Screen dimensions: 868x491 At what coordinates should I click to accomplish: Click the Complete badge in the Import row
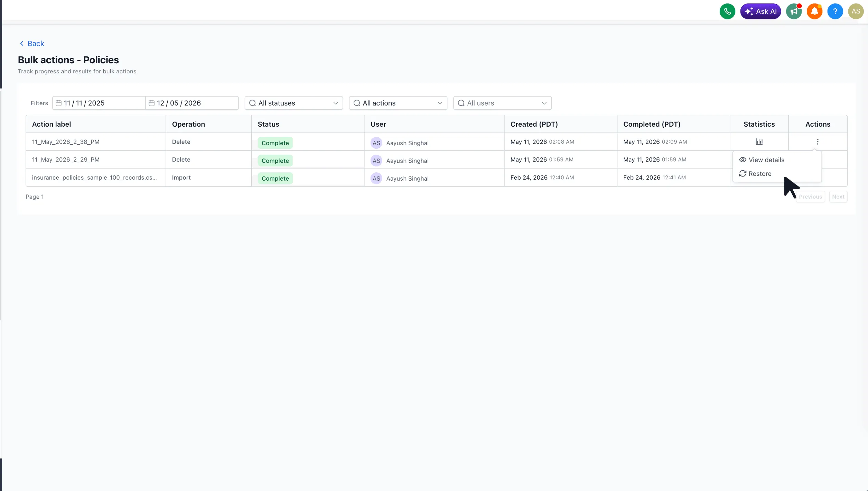tap(275, 179)
